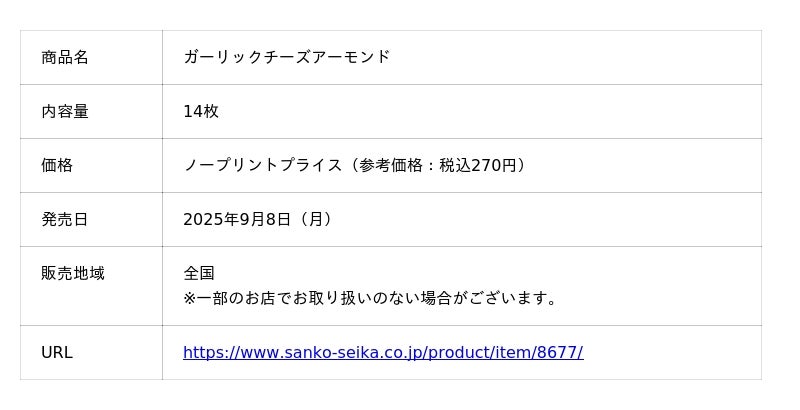Click the https prefix of the URL
Screen dimensions: 800x410
point(202,352)
